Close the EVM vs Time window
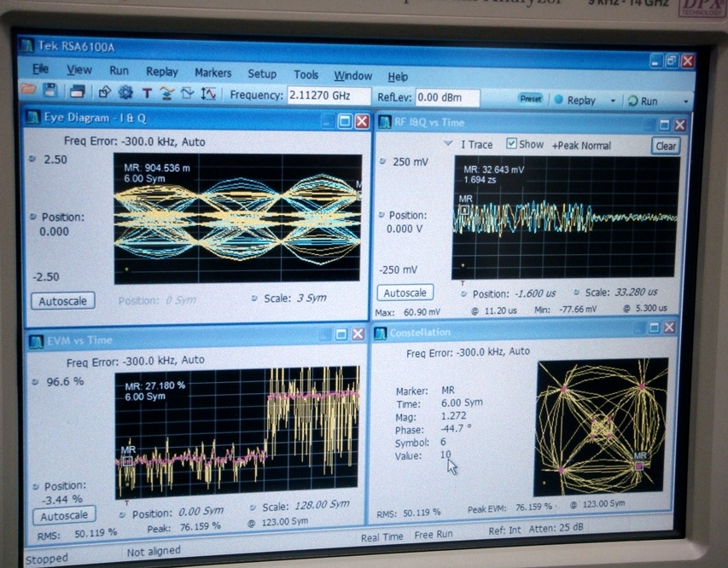This screenshot has width=728, height=568. tap(358, 334)
